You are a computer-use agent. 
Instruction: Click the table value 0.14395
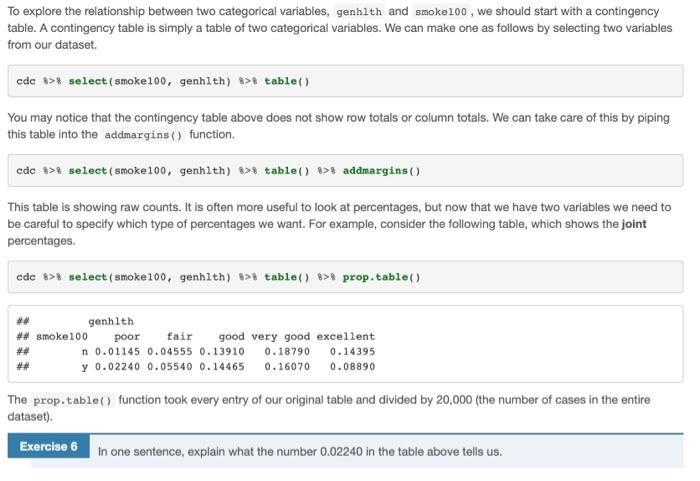point(352,351)
